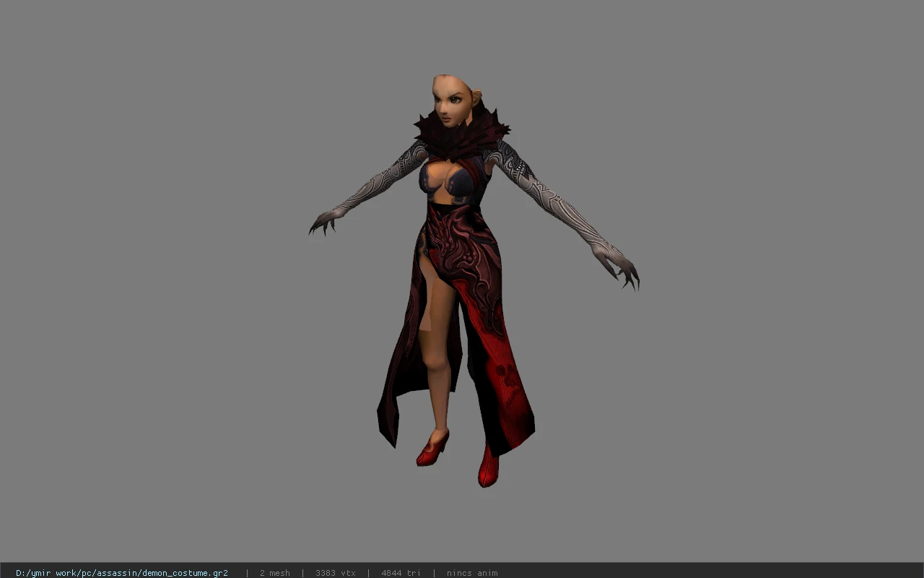The image size is (924, 578).
Task: Click the '3383 vtx' vertex count
Action: (336, 573)
